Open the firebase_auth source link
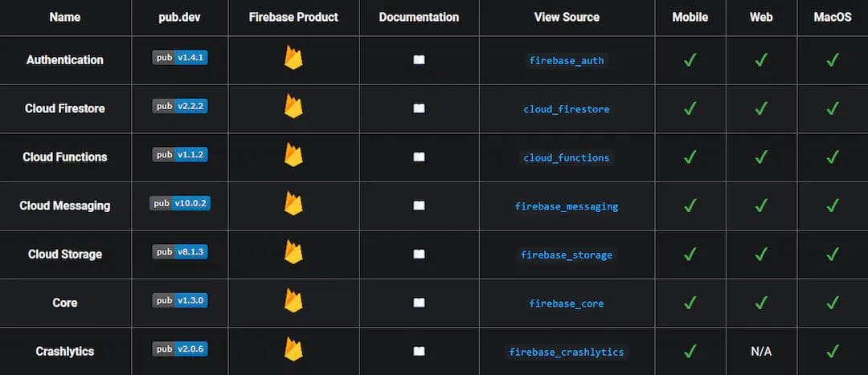 point(567,60)
